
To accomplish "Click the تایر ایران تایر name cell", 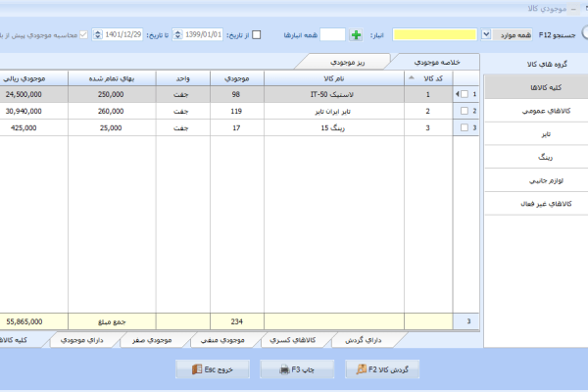I will [334, 111].
